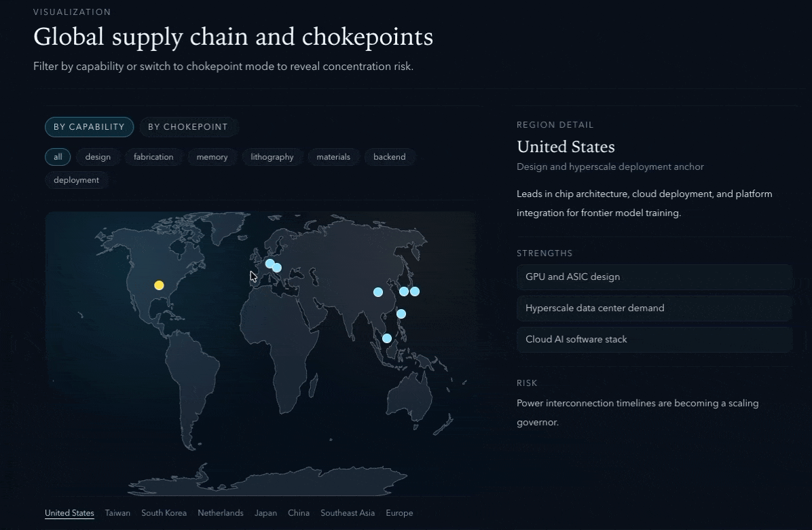This screenshot has height=530, width=812.
Task: Switch to By Chokepoint mode
Action: pyautogui.click(x=188, y=127)
